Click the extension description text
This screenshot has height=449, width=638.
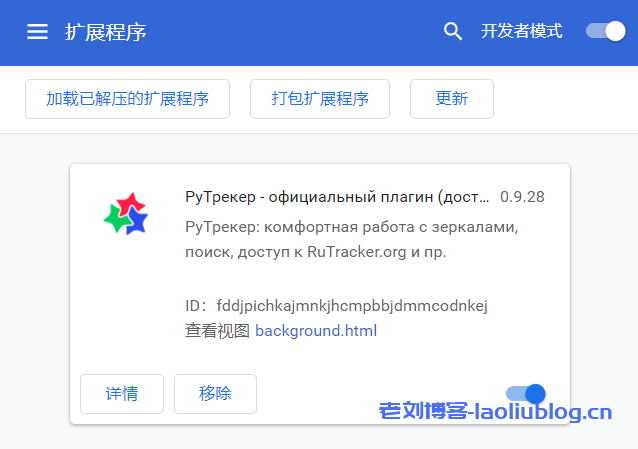pos(351,239)
